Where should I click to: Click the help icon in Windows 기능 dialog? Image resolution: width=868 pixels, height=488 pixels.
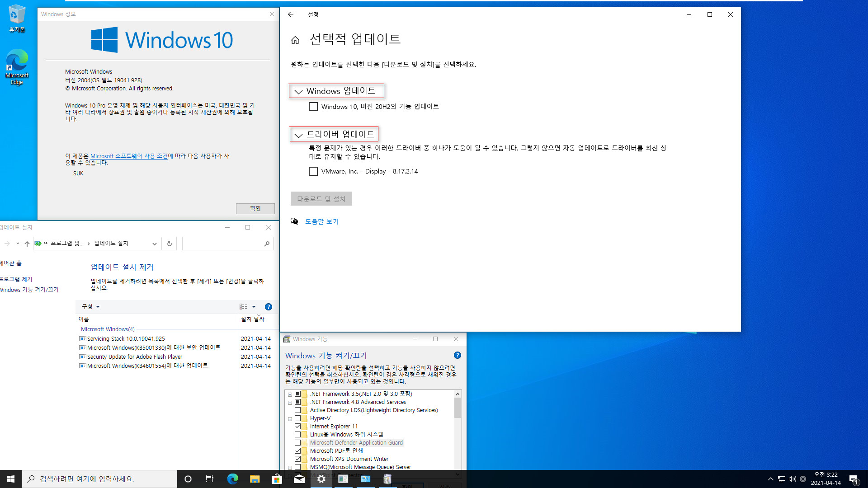coord(457,356)
